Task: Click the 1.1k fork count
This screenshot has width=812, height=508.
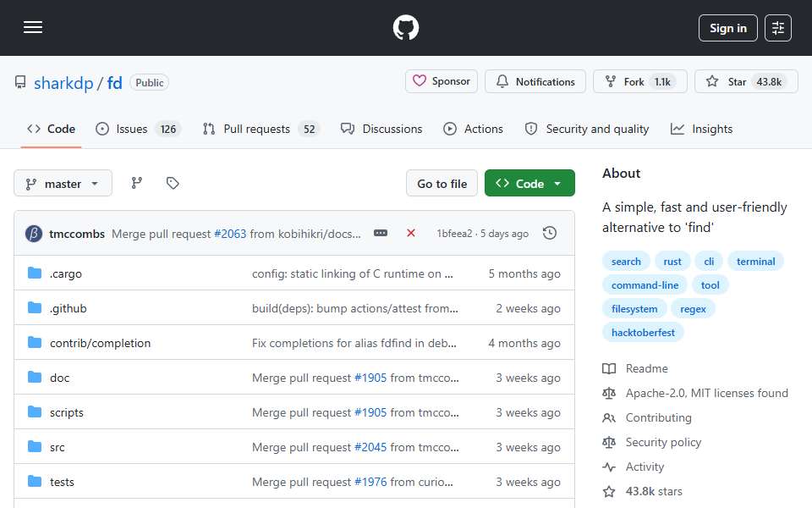Action: tap(662, 82)
